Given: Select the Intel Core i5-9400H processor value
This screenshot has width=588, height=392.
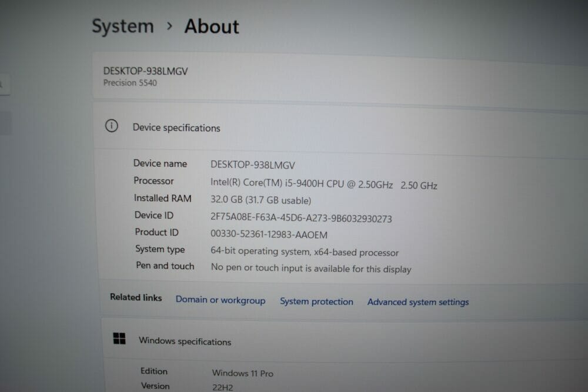Looking at the screenshot, I should pos(323,183).
